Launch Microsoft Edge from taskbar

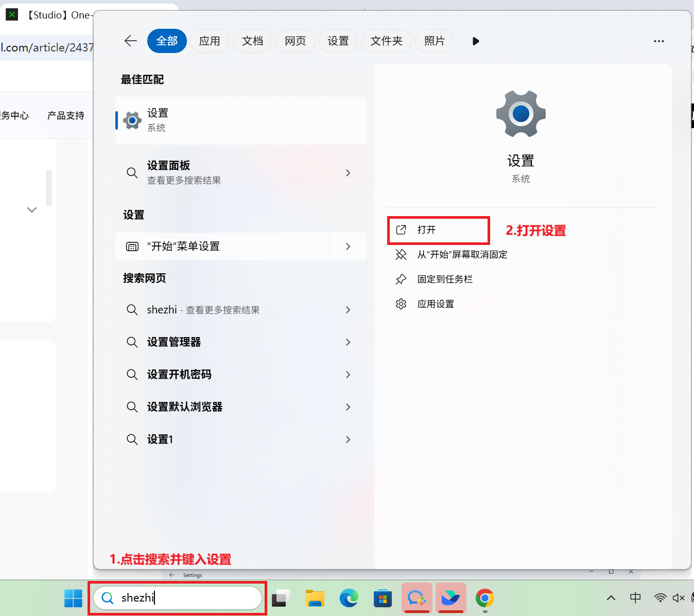(x=349, y=598)
